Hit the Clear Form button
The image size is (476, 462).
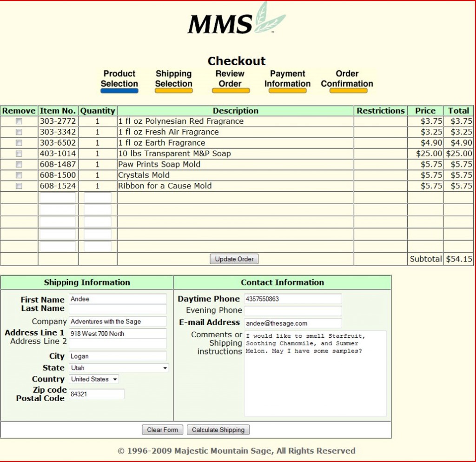coord(162,430)
